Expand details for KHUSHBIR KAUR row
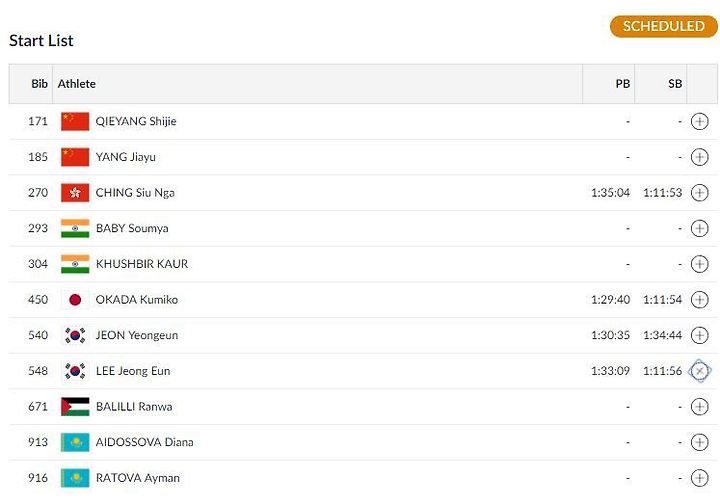The width and height of the screenshot is (720, 504). tap(699, 264)
